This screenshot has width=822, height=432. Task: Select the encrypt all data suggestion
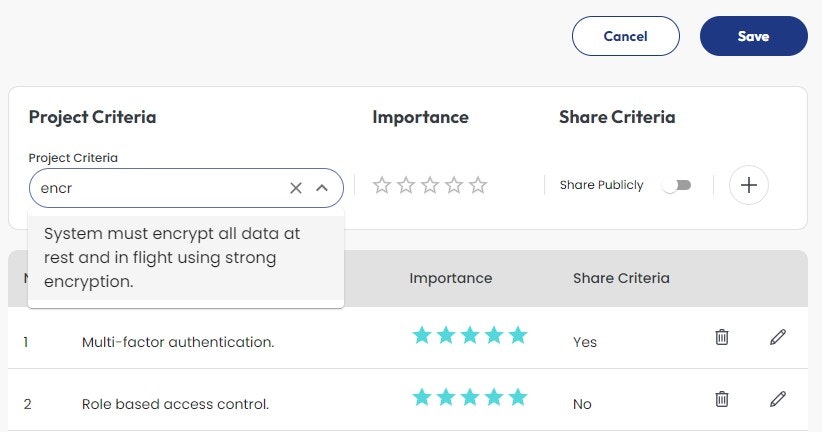point(186,257)
